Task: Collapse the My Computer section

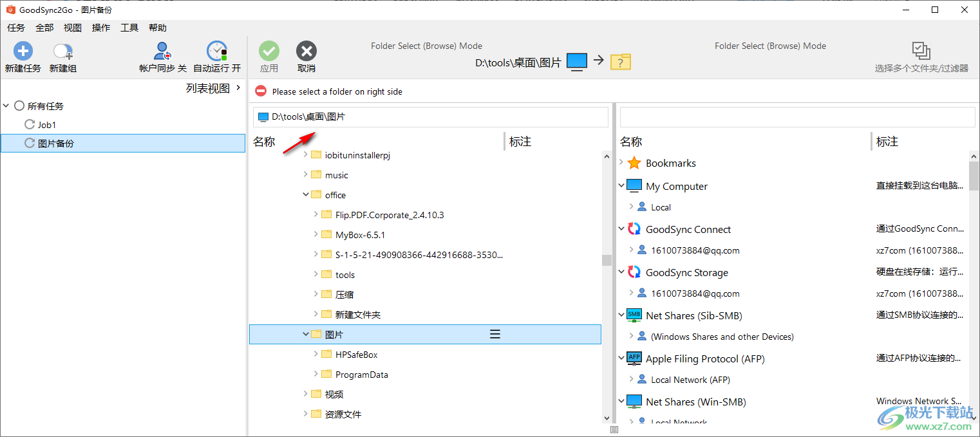Action: 621,186
